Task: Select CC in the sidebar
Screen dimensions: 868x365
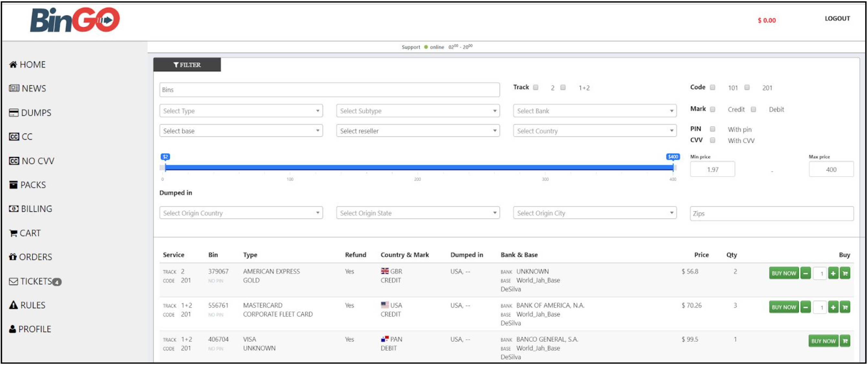Action: point(21,137)
